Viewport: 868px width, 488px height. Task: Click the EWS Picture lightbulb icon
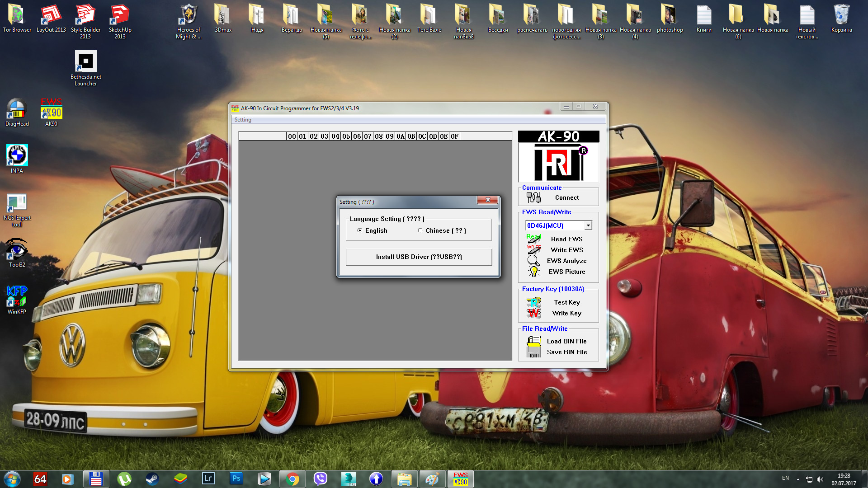534,272
